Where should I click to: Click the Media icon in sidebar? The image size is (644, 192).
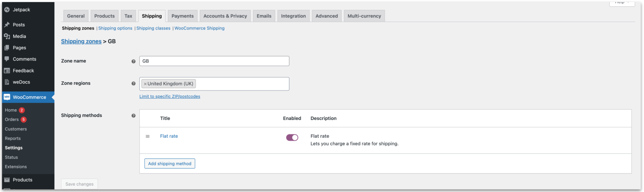(7, 36)
